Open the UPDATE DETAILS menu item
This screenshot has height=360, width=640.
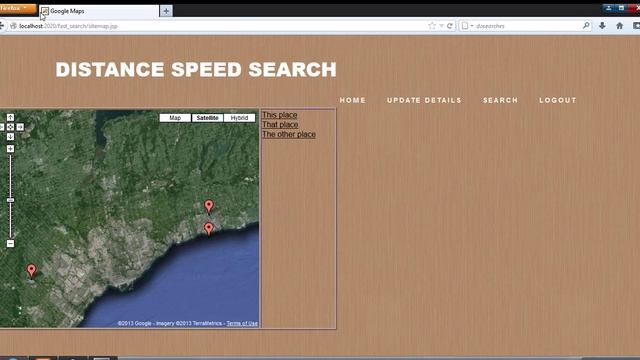tap(424, 100)
